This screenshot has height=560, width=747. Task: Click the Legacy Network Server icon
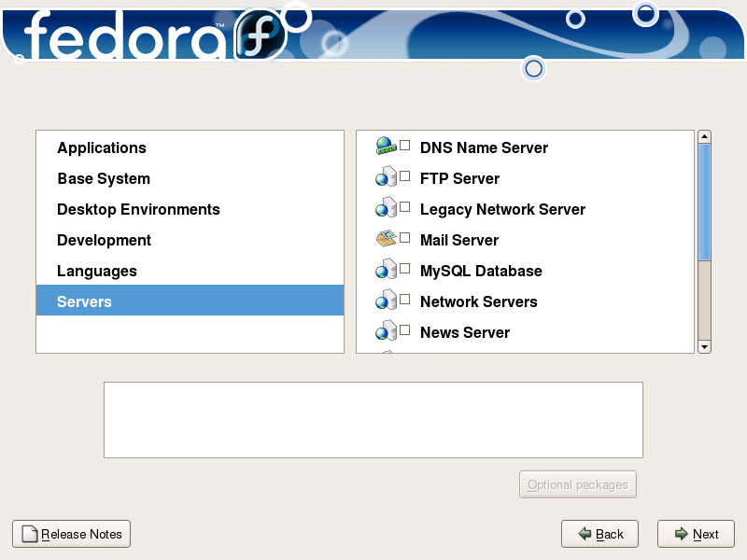point(386,207)
